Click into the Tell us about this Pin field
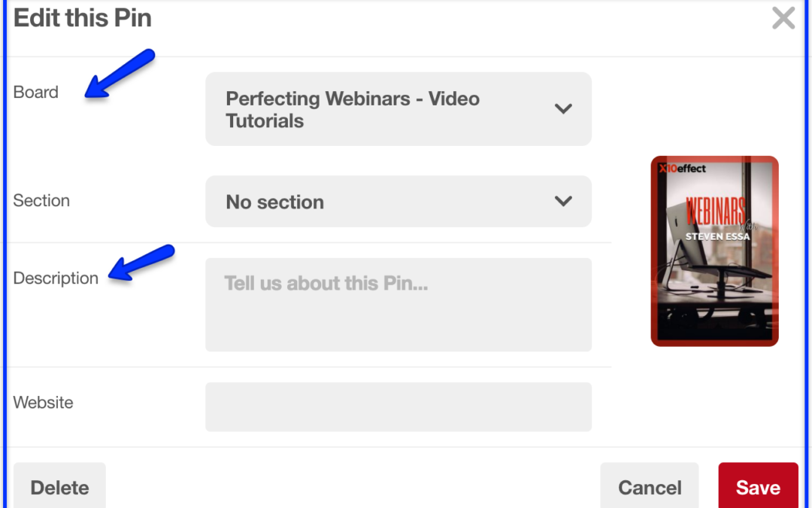Viewport: 812px width, 508px height. 398,305
